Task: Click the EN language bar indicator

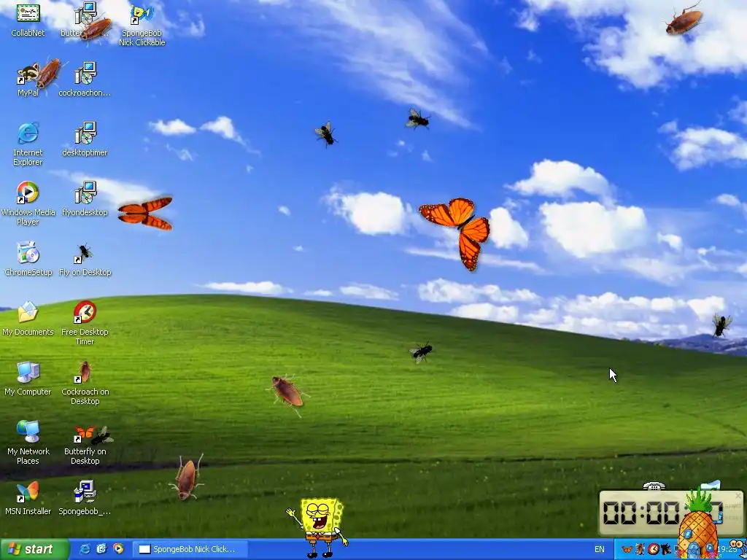Action: click(600, 549)
